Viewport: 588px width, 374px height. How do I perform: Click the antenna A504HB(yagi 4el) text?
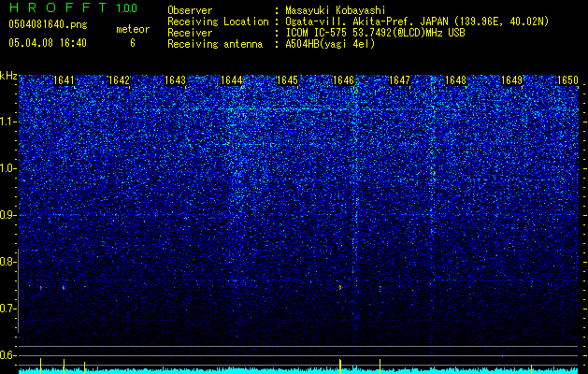[330, 44]
